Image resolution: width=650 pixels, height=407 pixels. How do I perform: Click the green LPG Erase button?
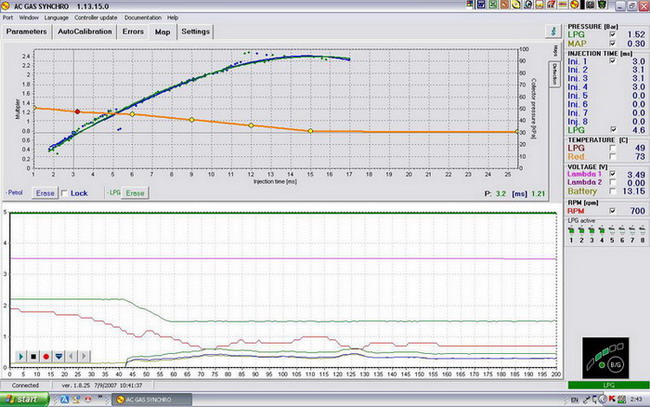coord(135,192)
